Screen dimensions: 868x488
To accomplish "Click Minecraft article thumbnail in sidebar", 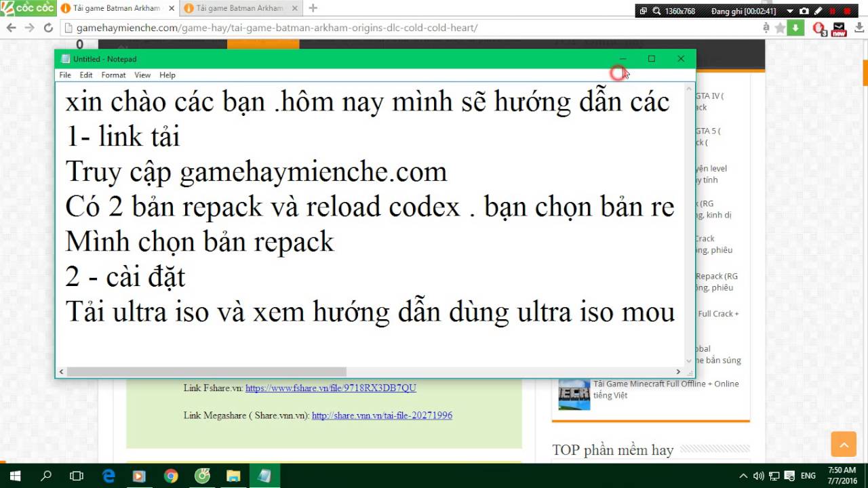I will pyautogui.click(x=574, y=394).
